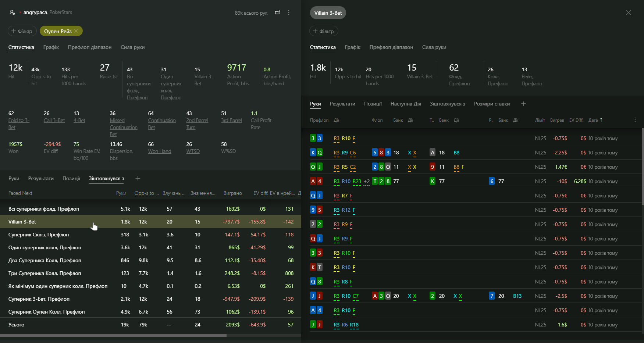The width and height of the screenshot is (644, 343).
Task: Click the player profile icon next to angrypaca
Action: [x=12, y=12]
